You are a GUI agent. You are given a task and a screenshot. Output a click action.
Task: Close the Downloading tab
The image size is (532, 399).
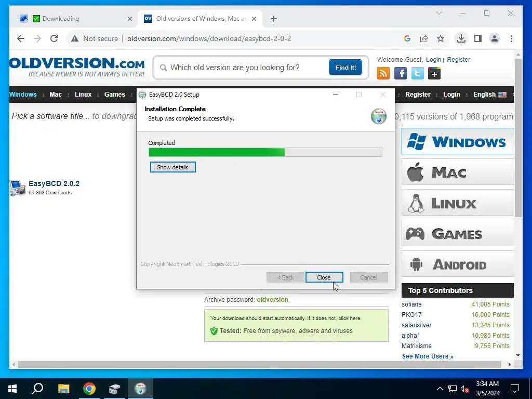tap(129, 19)
